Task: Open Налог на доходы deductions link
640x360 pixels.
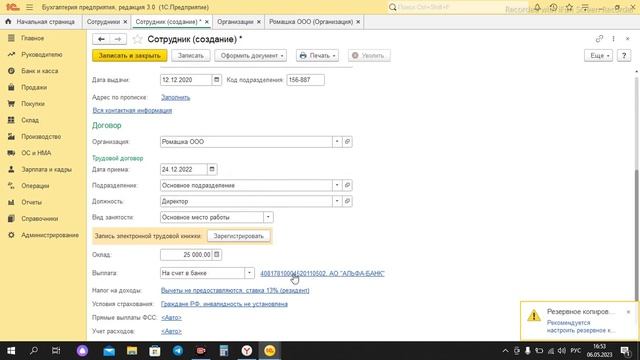Action: [235, 290]
